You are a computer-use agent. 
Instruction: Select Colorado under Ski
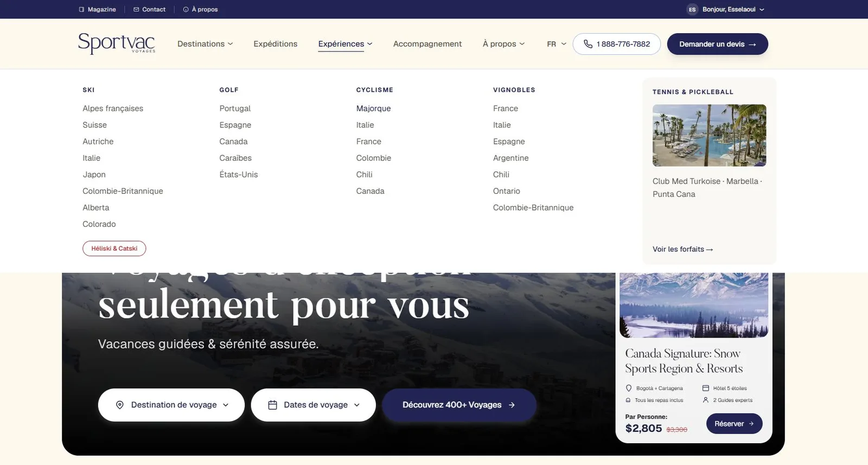tap(99, 224)
